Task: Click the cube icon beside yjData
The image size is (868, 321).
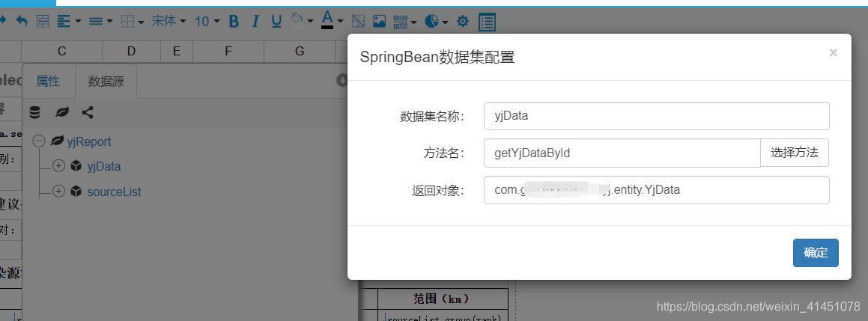Action: (76, 166)
